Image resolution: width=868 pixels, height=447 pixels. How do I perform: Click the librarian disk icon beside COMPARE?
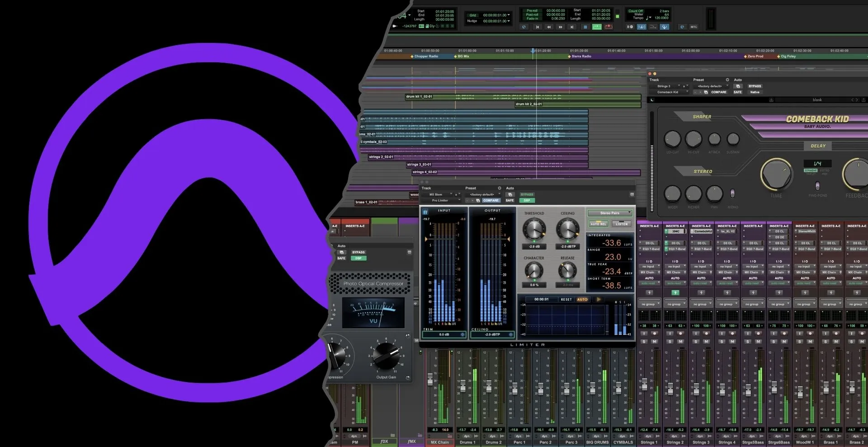coord(478,201)
